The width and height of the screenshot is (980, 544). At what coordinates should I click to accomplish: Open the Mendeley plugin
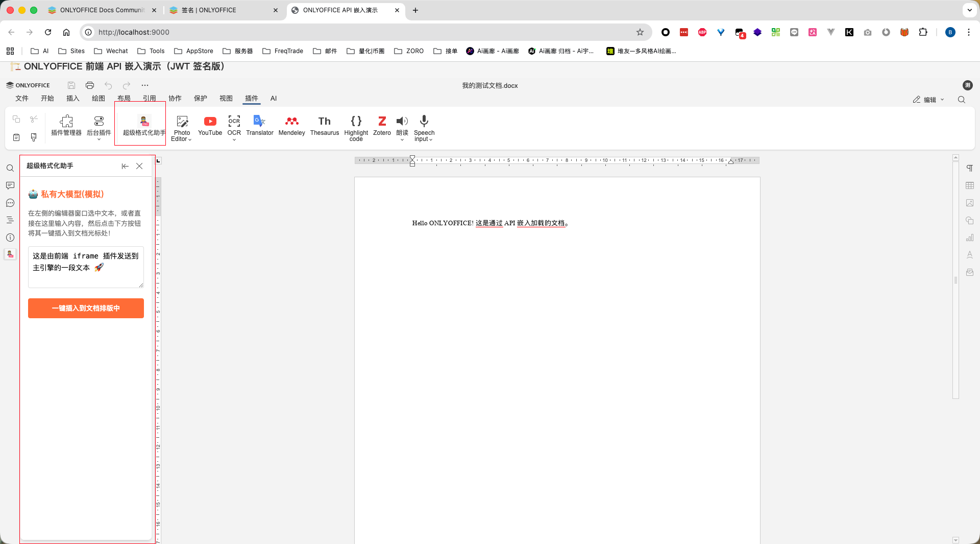[292, 126]
